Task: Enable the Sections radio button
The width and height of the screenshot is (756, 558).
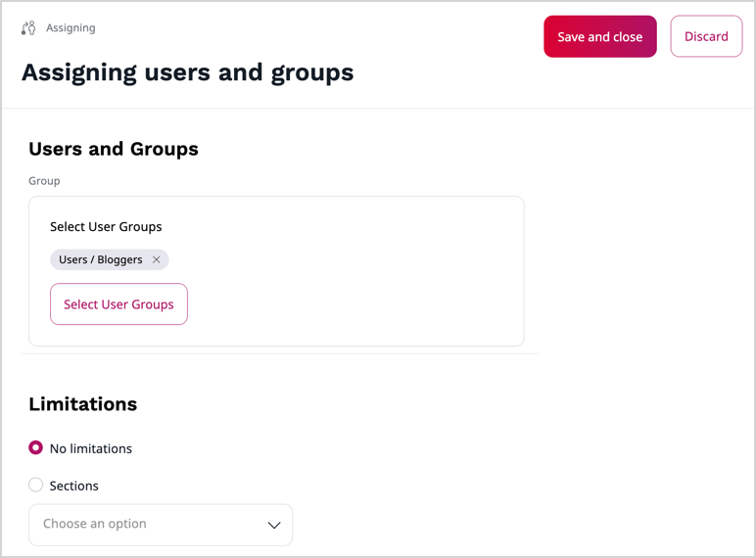Action: [x=36, y=486]
